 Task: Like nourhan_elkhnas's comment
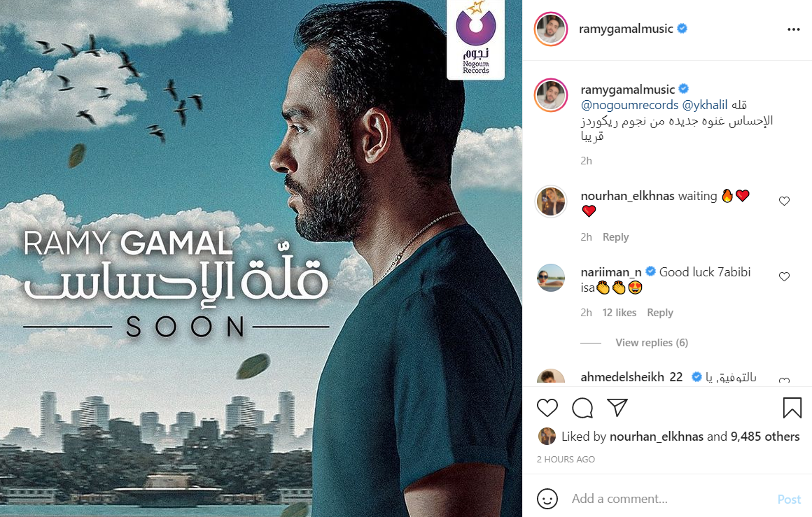click(x=784, y=201)
